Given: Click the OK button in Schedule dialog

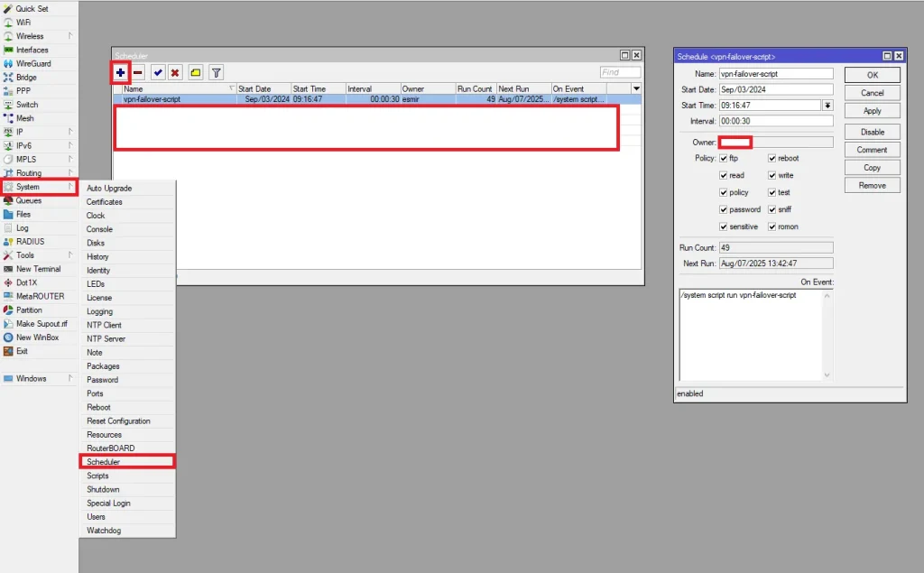Looking at the screenshot, I should pos(872,75).
